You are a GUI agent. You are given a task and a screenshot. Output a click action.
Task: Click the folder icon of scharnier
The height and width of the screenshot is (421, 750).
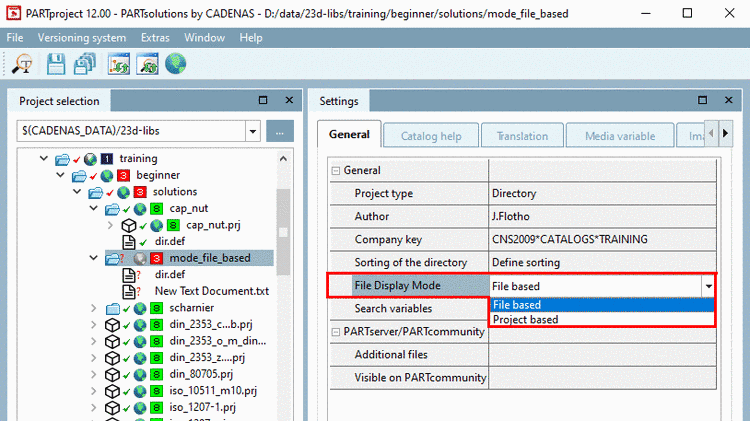(x=112, y=309)
